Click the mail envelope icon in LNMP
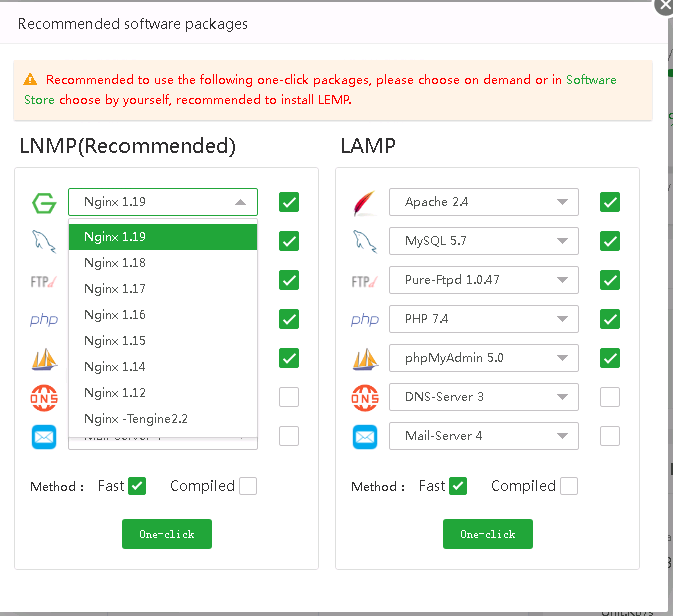The width and height of the screenshot is (673, 616). tap(44, 437)
